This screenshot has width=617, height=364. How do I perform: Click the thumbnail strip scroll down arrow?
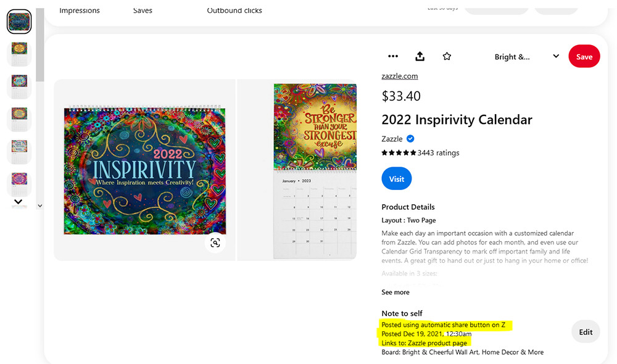click(39, 205)
